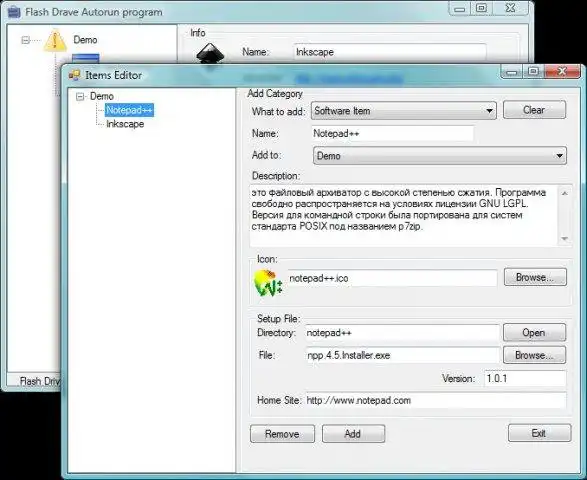Viewport: 587px width, 480px height.
Task: Click the File field npp.4.5.Installer.exe
Action: (x=402, y=355)
